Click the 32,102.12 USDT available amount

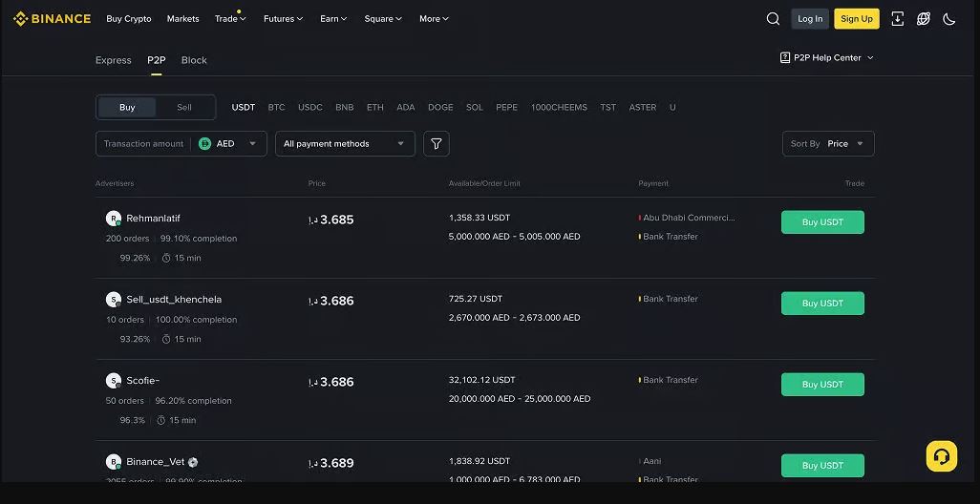pyautogui.click(x=481, y=380)
